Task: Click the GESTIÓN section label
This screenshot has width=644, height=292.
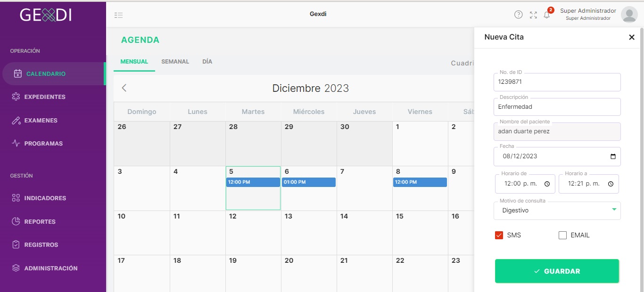Action: pos(22,176)
